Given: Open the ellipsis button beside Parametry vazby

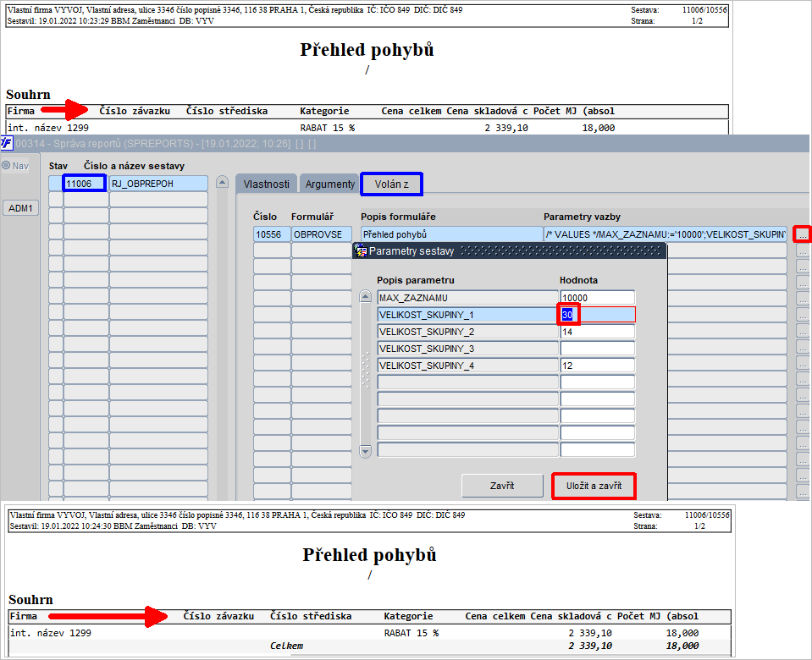Looking at the screenshot, I should click(x=803, y=234).
